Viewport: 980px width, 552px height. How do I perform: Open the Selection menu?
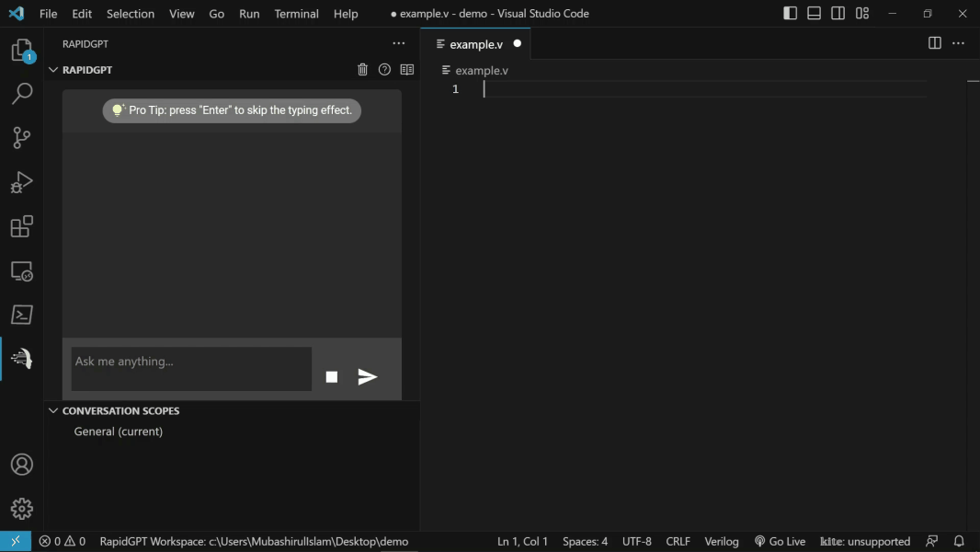point(131,13)
